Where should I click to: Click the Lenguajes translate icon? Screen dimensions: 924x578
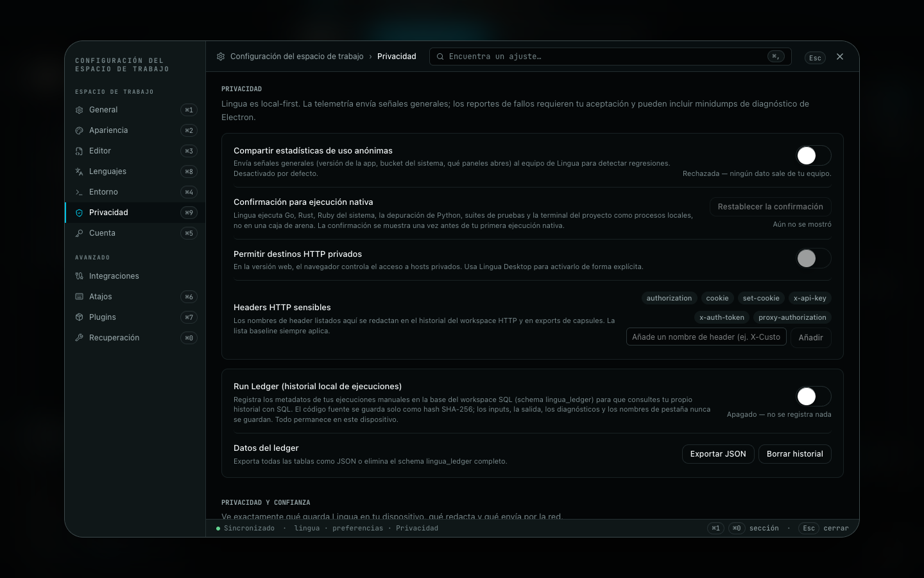pyautogui.click(x=79, y=171)
